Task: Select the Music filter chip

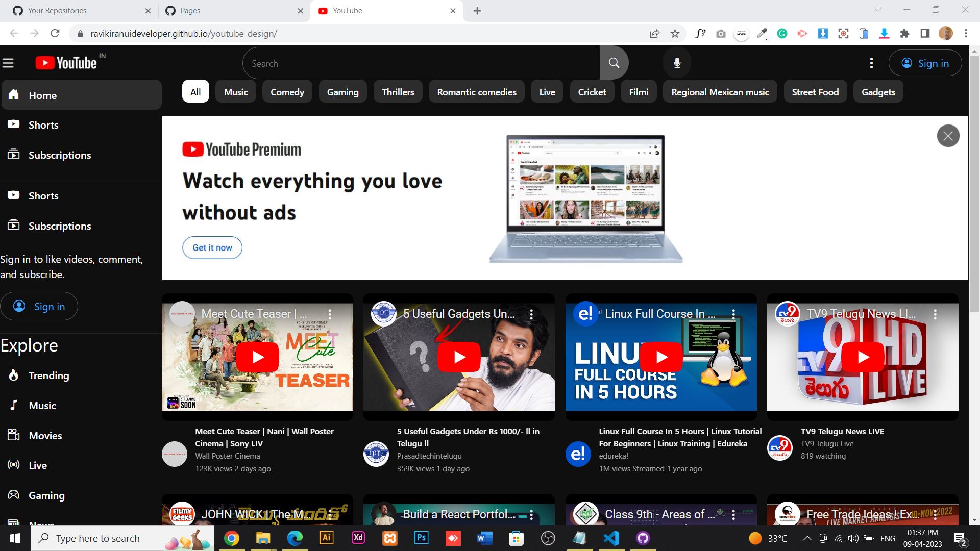Action: click(236, 92)
